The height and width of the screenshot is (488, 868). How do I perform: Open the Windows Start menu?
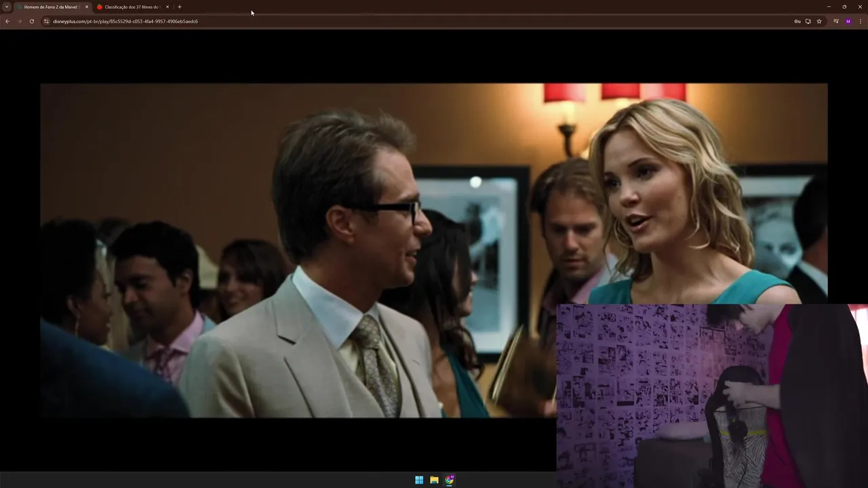click(x=419, y=480)
